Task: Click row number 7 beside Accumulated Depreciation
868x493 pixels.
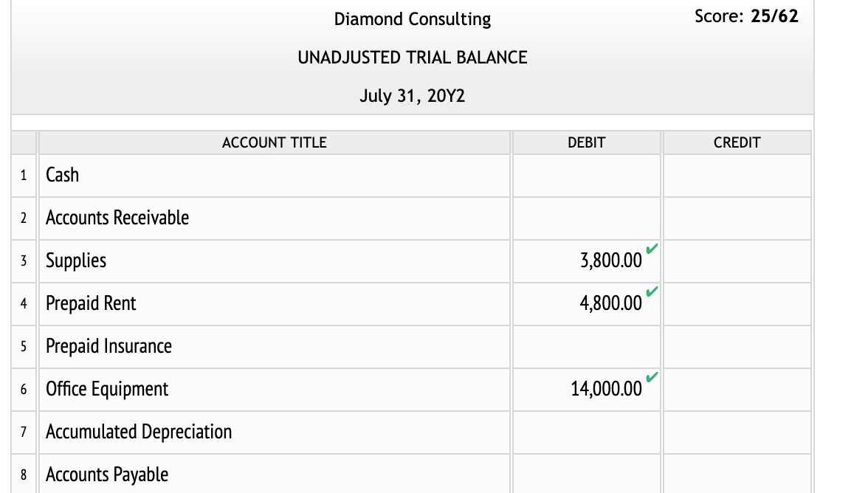Action: (23, 432)
